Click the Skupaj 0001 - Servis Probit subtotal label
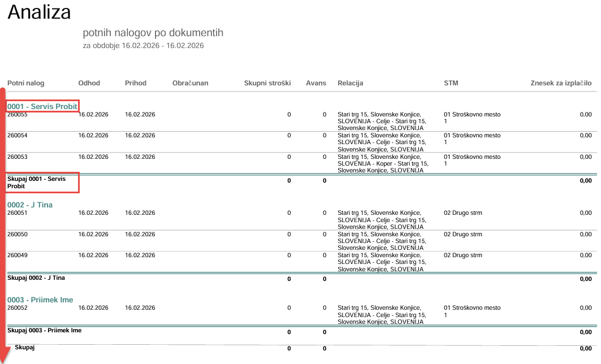Viewport: 601px width, 364px height. click(36, 183)
